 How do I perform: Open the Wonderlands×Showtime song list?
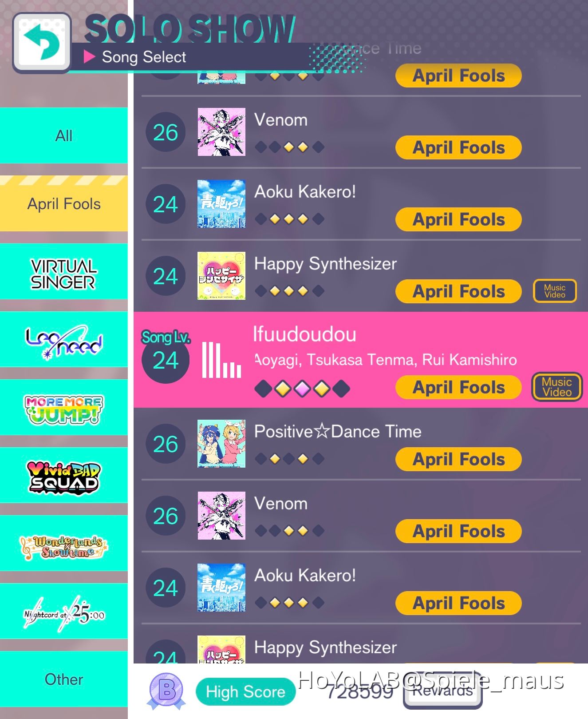[64, 544]
